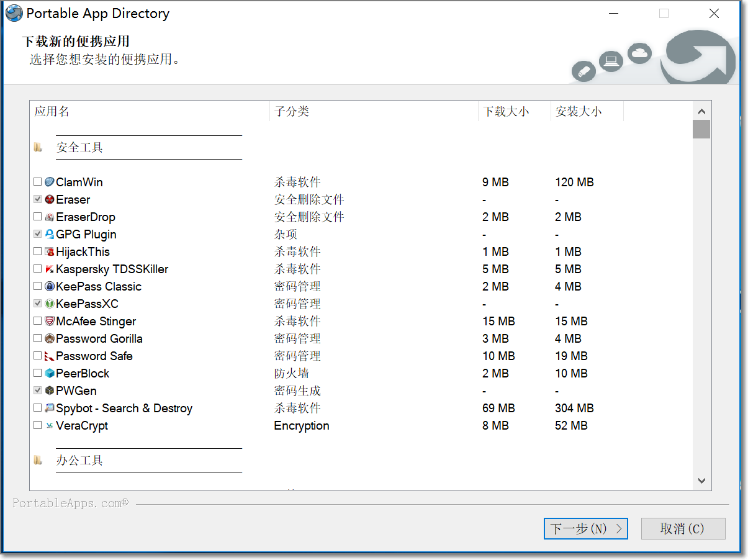Check the ClamWin checkbox
The image size is (748, 560).
[38, 182]
